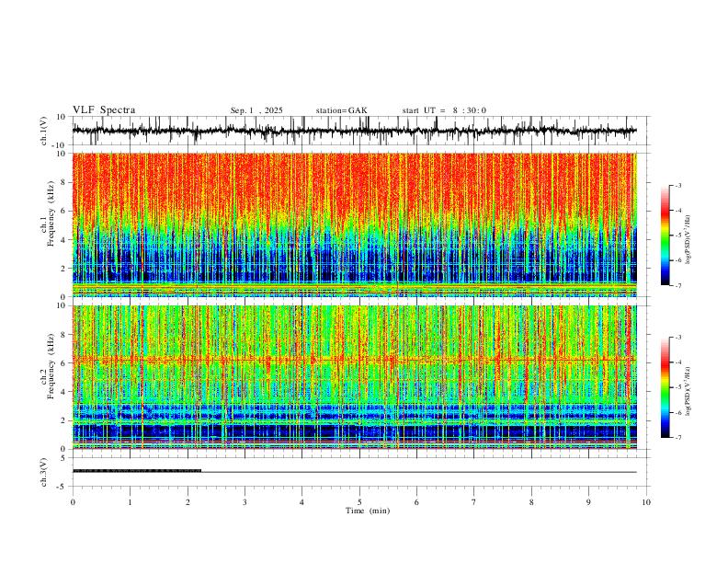The height and width of the screenshot is (563, 728).
Task: Click the thick dotted segment of ch.3 trace
Action: pyautogui.click(x=137, y=471)
